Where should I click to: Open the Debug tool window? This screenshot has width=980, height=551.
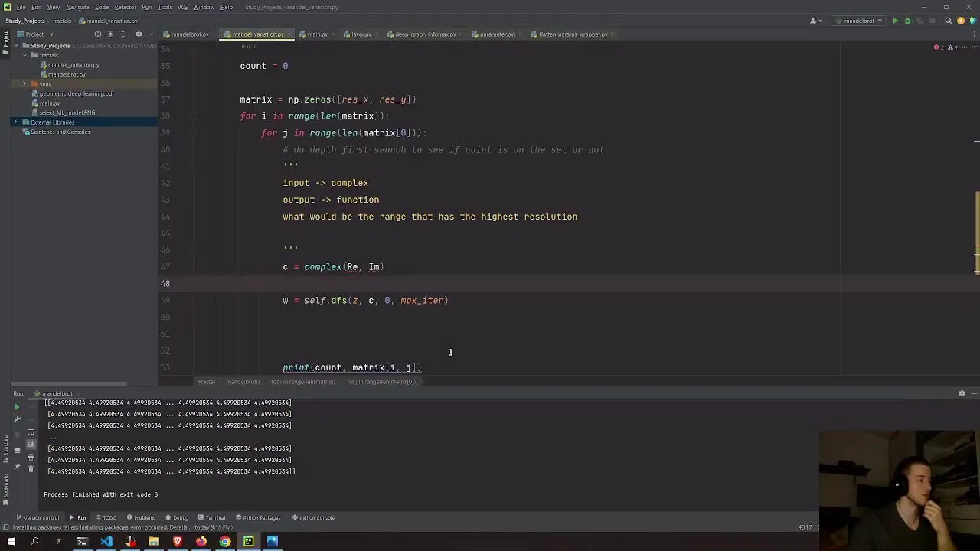tap(177, 517)
